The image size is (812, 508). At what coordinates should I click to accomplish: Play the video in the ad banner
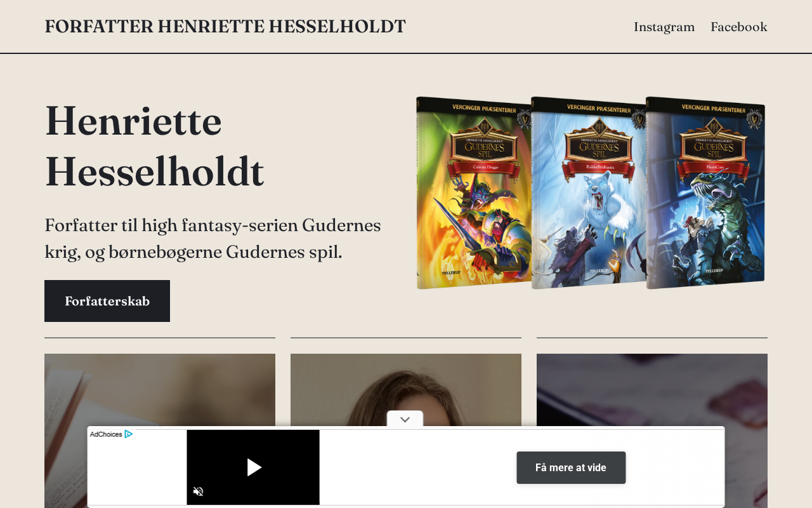(254, 467)
